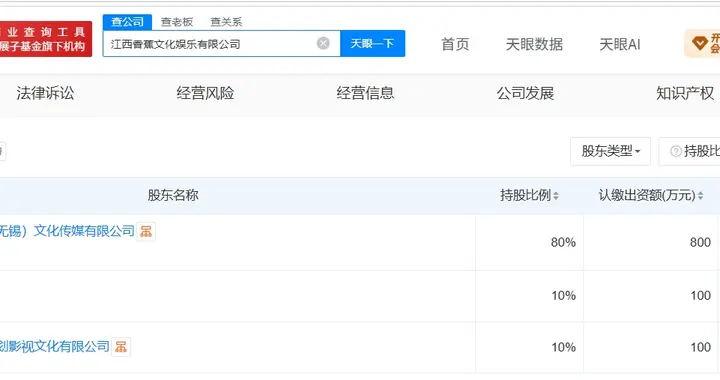Click the 股东名称 column header
This screenshot has width=720, height=380.
click(x=173, y=196)
